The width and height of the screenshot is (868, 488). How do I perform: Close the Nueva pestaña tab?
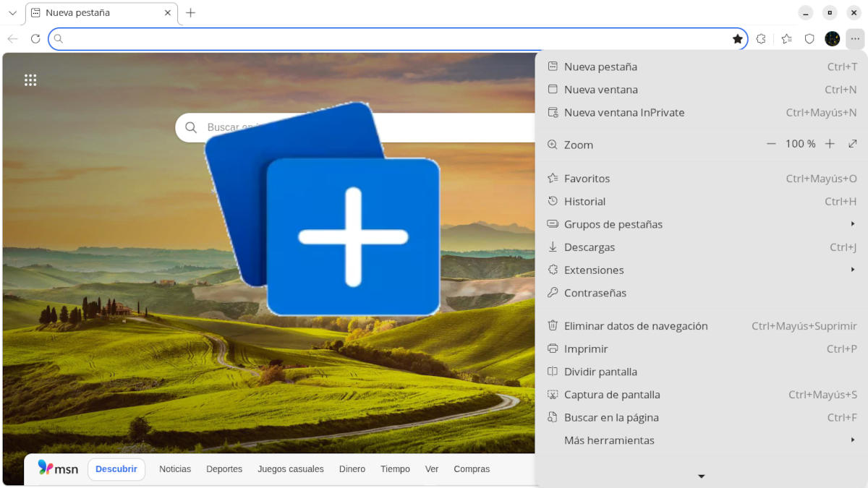coord(168,13)
